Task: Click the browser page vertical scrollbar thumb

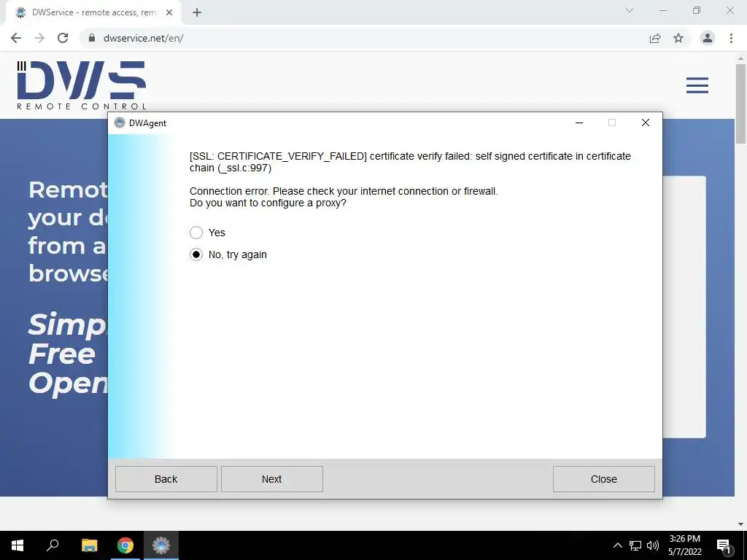Action: click(740, 104)
